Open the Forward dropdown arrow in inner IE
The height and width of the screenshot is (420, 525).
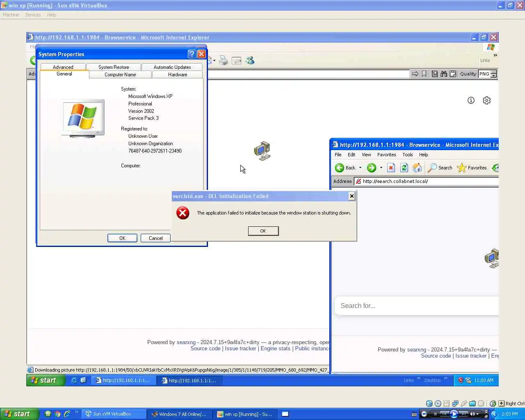point(381,168)
